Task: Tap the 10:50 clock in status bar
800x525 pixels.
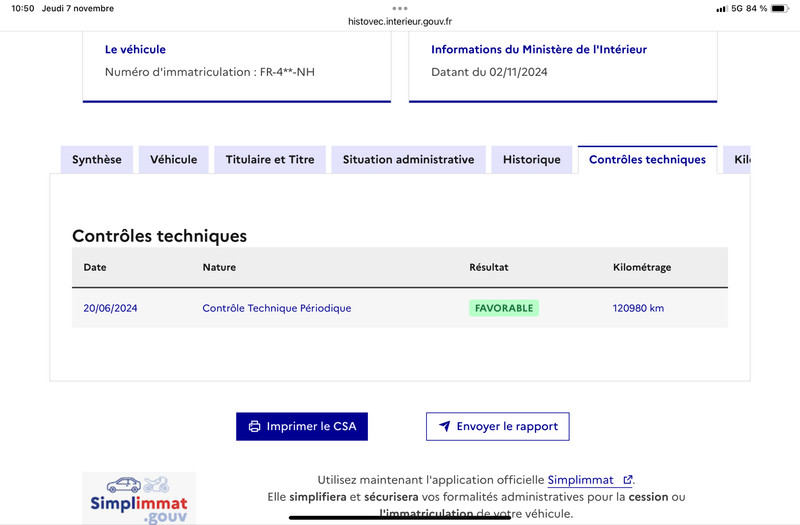Action: coord(22,8)
